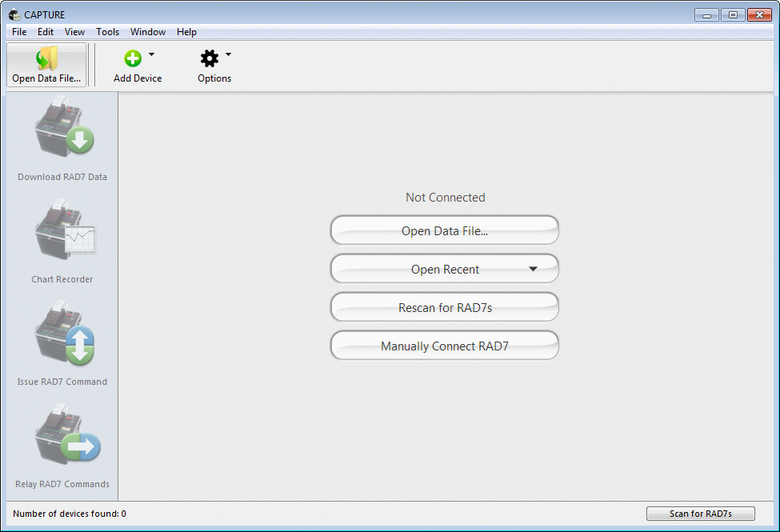
Task: Click the Rescan for RAD7s button
Action: tap(444, 307)
